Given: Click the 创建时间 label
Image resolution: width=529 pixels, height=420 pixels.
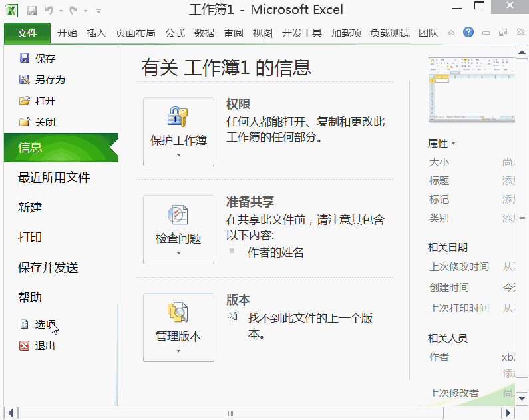Looking at the screenshot, I should (449, 287).
